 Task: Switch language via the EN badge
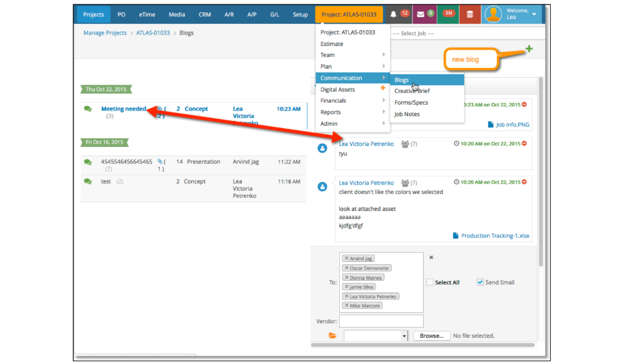point(448,13)
